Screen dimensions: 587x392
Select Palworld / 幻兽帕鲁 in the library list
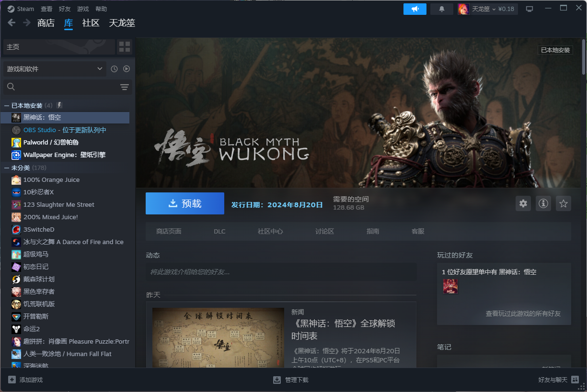point(51,142)
